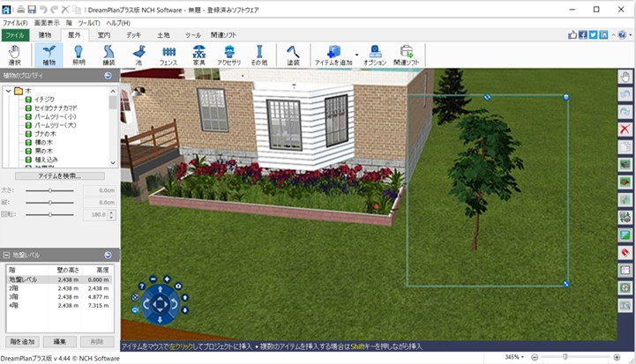Select the 2階 row in level table

tap(60, 288)
